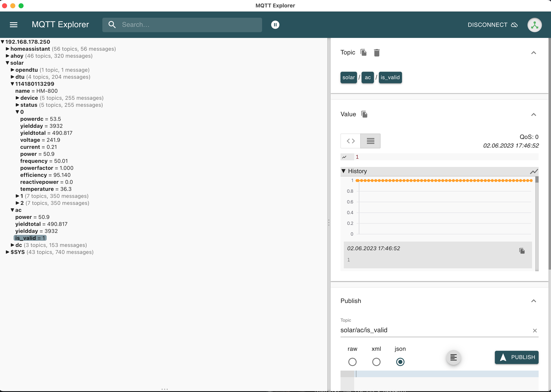This screenshot has height=392, width=551.
Task: Delete the solar/ac/is_valid topic
Action: 377,52
